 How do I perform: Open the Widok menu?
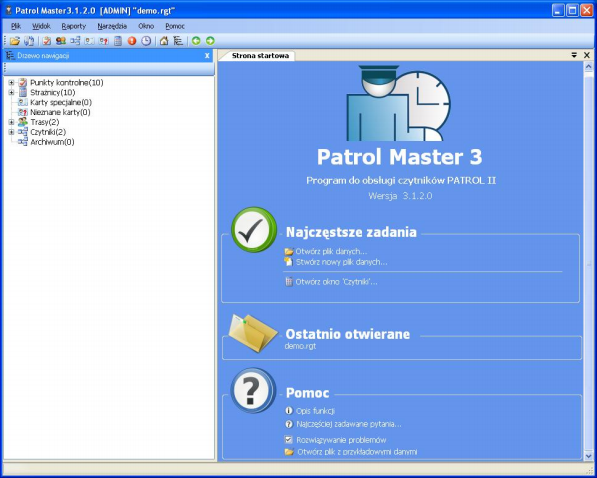tap(41, 26)
